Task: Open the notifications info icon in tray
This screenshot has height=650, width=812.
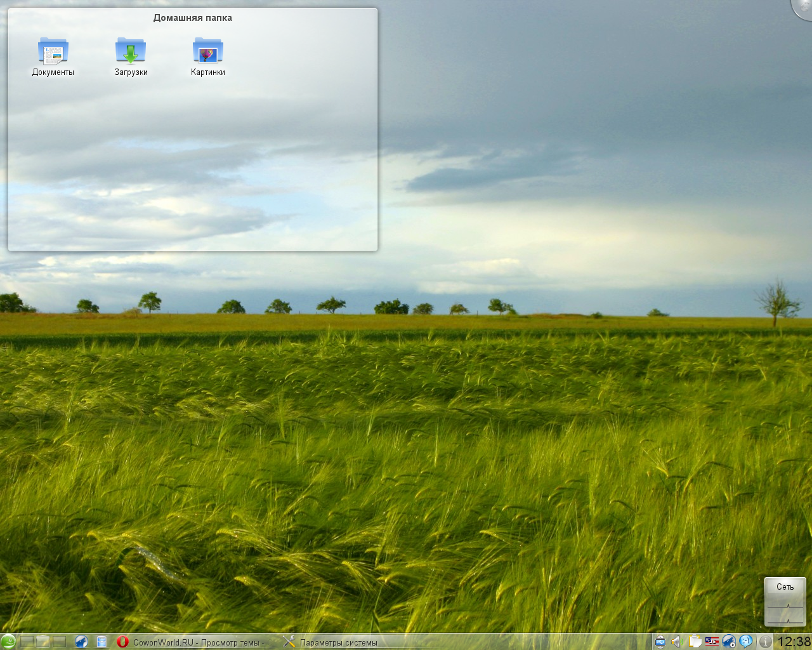Action: (x=766, y=642)
